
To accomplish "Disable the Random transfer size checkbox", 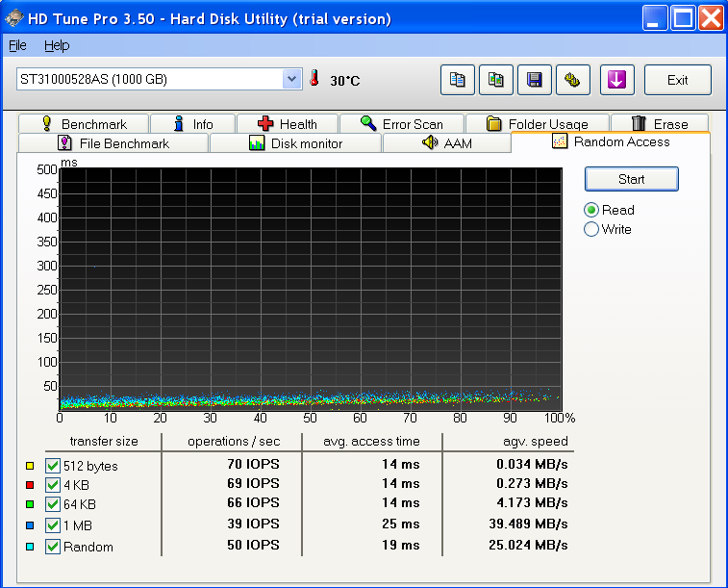I will [x=53, y=547].
